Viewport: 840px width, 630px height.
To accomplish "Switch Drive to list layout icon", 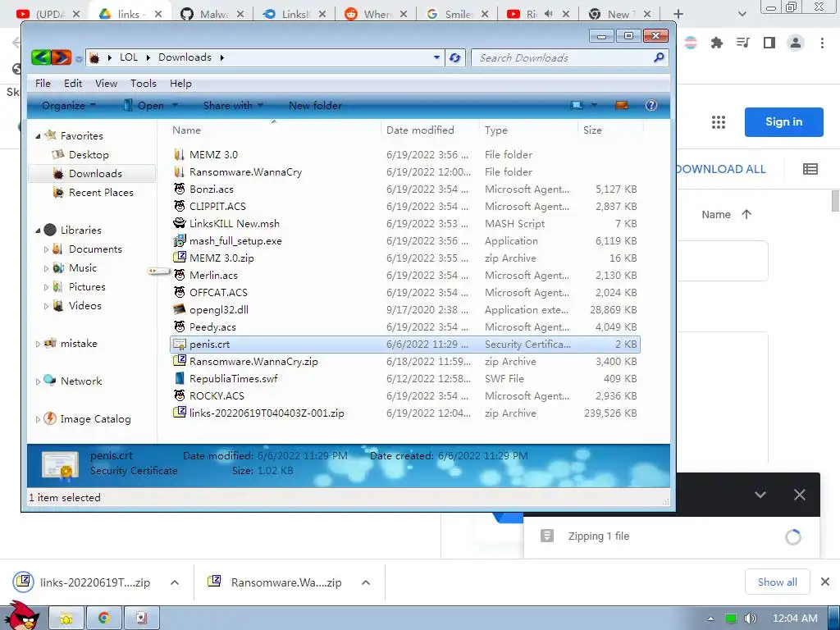I will 810,169.
